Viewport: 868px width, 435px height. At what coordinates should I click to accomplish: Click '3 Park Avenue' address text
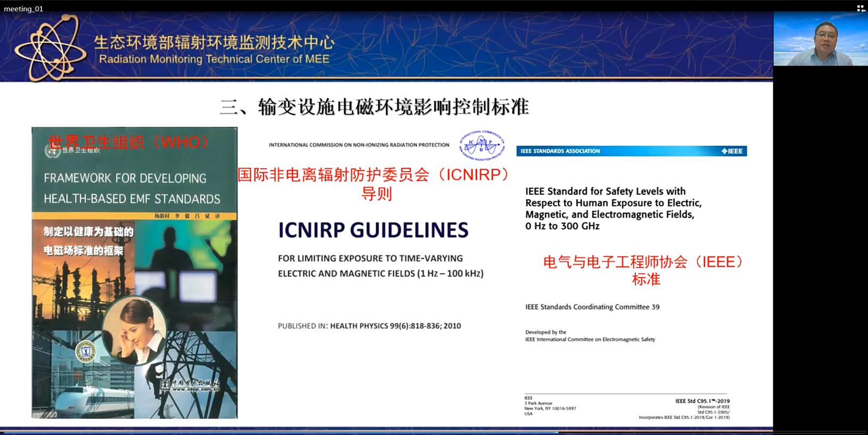(538, 403)
